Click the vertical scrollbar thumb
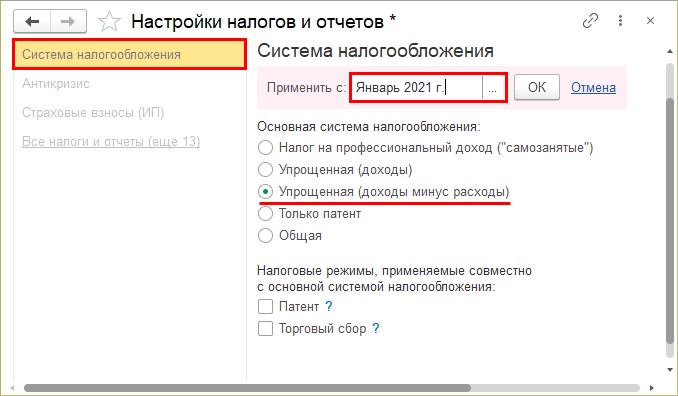The width and height of the screenshot is (678, 396). coord(670,220)
